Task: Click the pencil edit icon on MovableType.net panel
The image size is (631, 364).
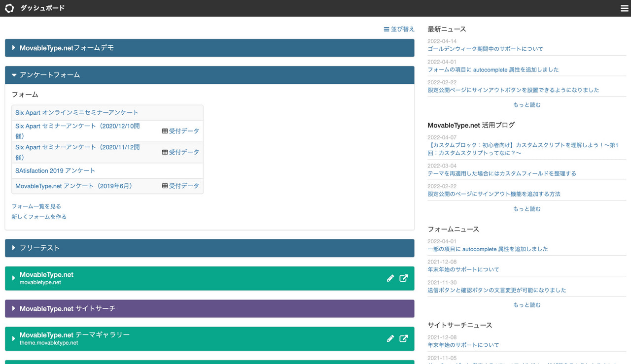Action: pyautogui.click(x=390, y=278)
